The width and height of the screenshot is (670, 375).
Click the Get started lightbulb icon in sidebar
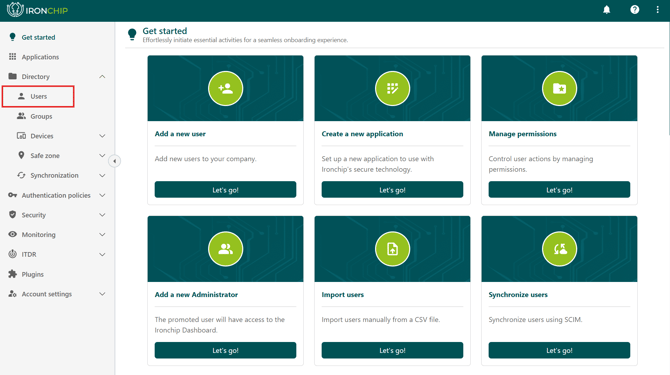click(12, 37)
